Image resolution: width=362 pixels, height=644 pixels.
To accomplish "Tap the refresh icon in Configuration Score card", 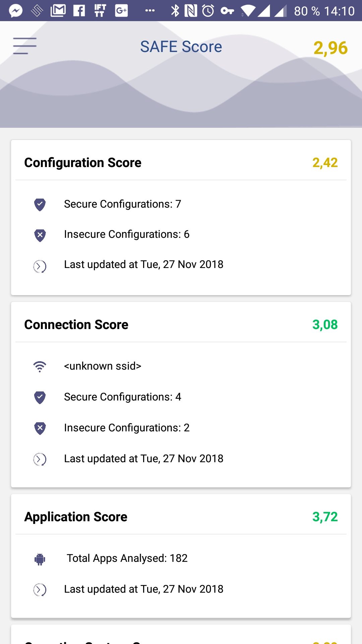I will [40, 266].
